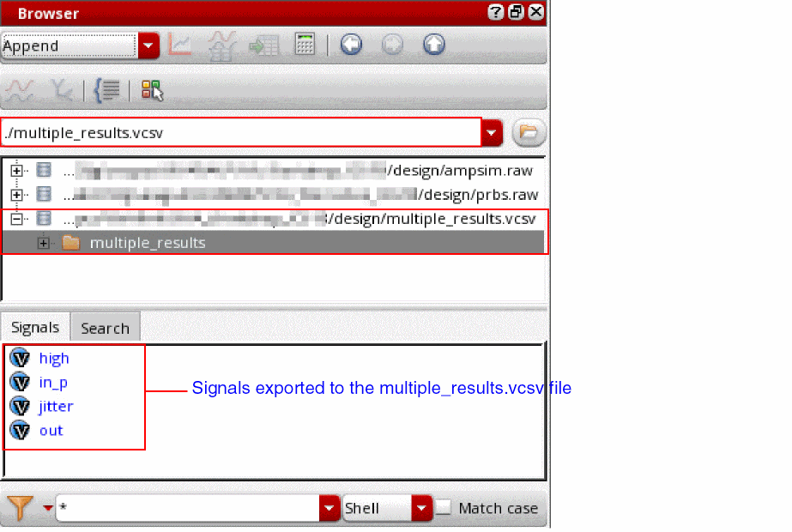This screenshot has height=532, width=792.
Task: Click the text list braces icon
Action: (107, 91)
